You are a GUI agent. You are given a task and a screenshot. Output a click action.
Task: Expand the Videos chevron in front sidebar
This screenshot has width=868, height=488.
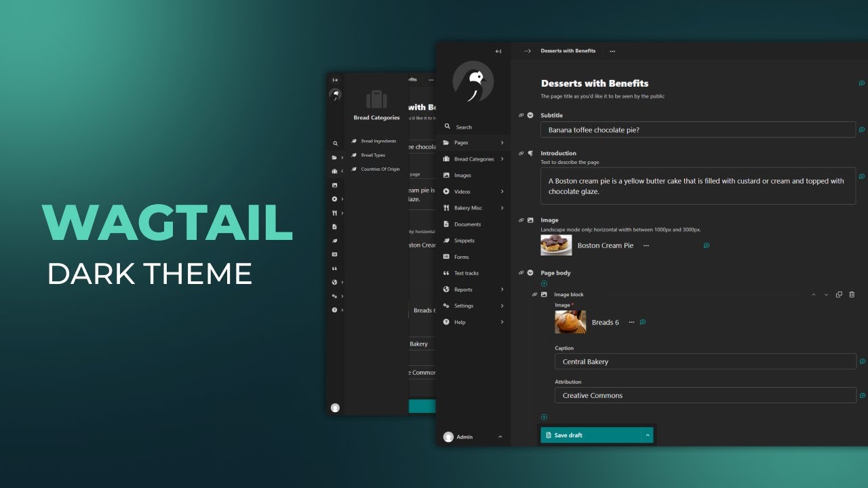[x=502, y=192]
